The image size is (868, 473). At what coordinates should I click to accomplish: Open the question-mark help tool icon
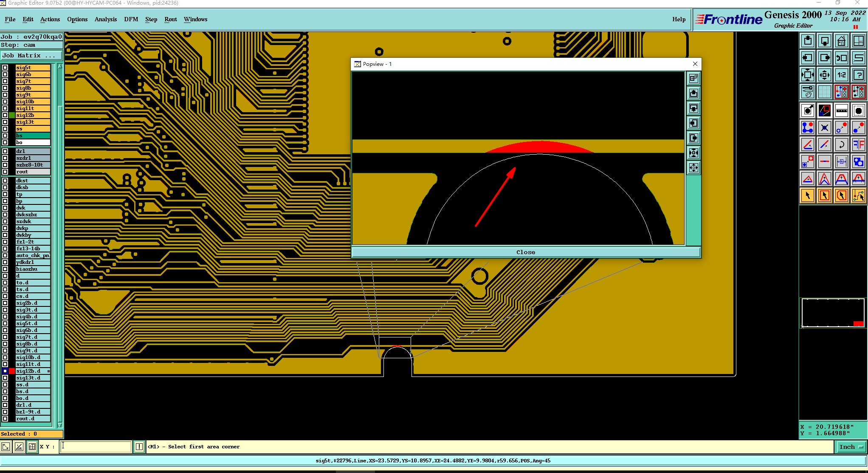coord(858,75)
